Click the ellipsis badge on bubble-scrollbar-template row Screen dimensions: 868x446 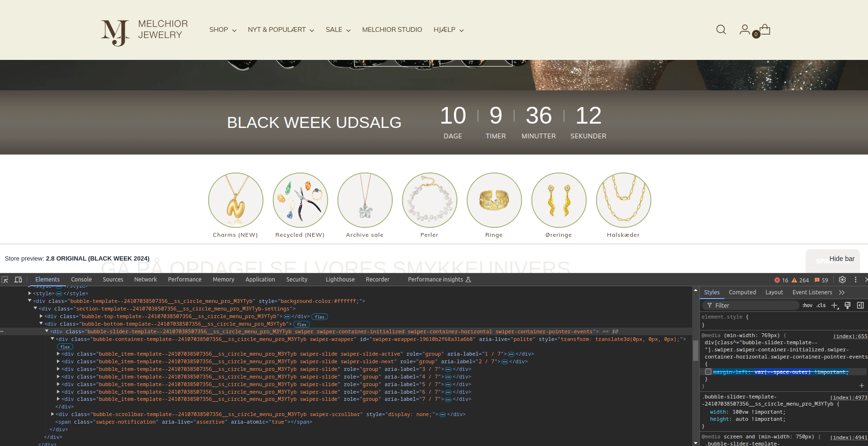[443, 415]
